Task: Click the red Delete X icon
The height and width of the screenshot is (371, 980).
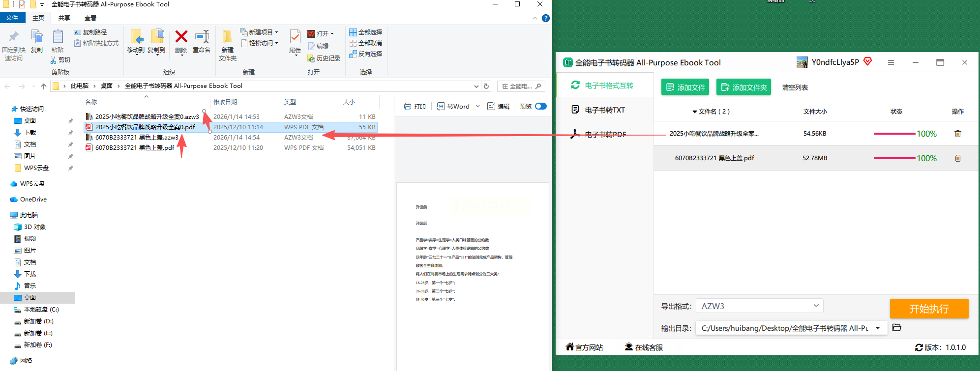Action: [181, 36]
